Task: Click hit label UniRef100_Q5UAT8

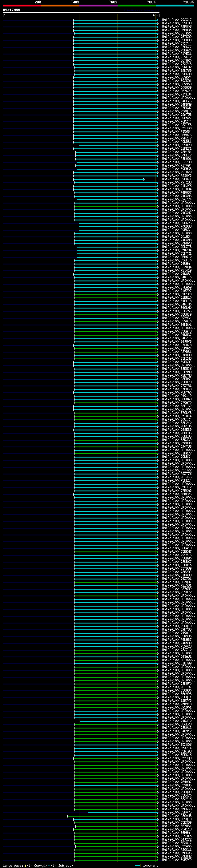Action: click(x=177, y=331)
